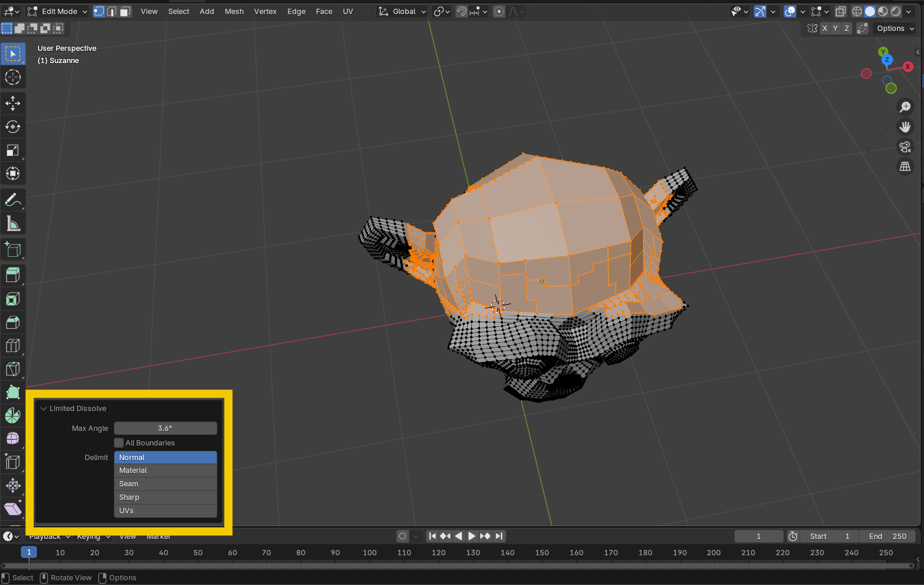This screenshot has height=585, width=924.
Task: Open the 3D viewport editor type dropdown
Action: (x=12, y=11)
